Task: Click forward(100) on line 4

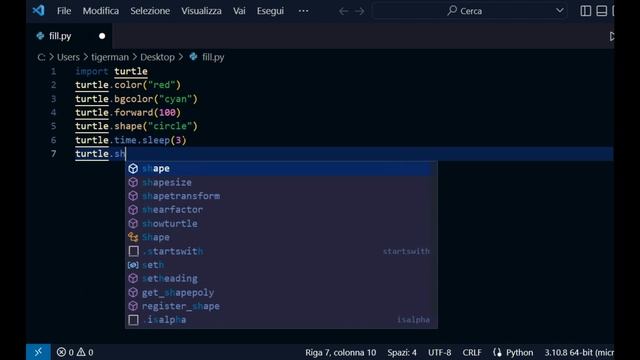Action: (x=147, y=113)
